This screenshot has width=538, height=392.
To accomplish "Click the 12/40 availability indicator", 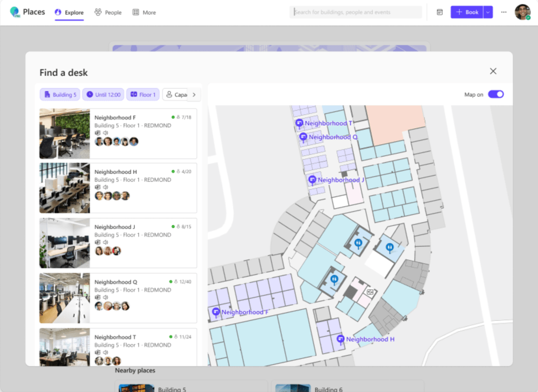I will (x=180, y=282).
